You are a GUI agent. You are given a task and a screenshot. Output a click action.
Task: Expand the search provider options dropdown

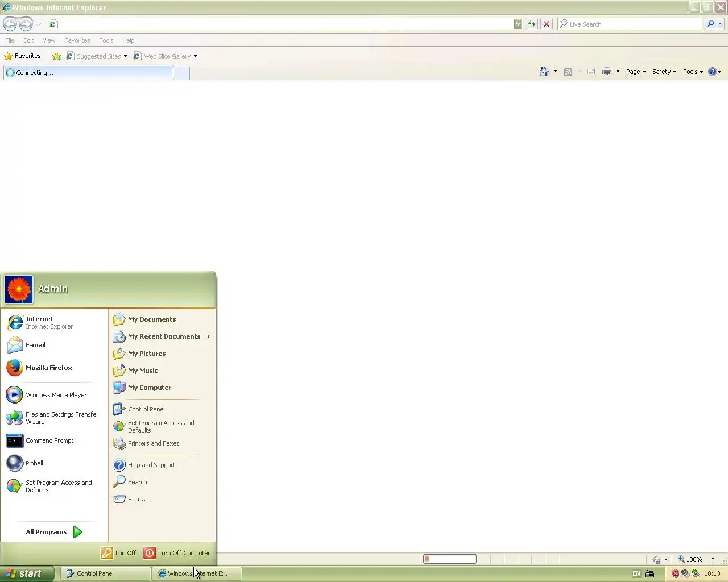(721, 24)
